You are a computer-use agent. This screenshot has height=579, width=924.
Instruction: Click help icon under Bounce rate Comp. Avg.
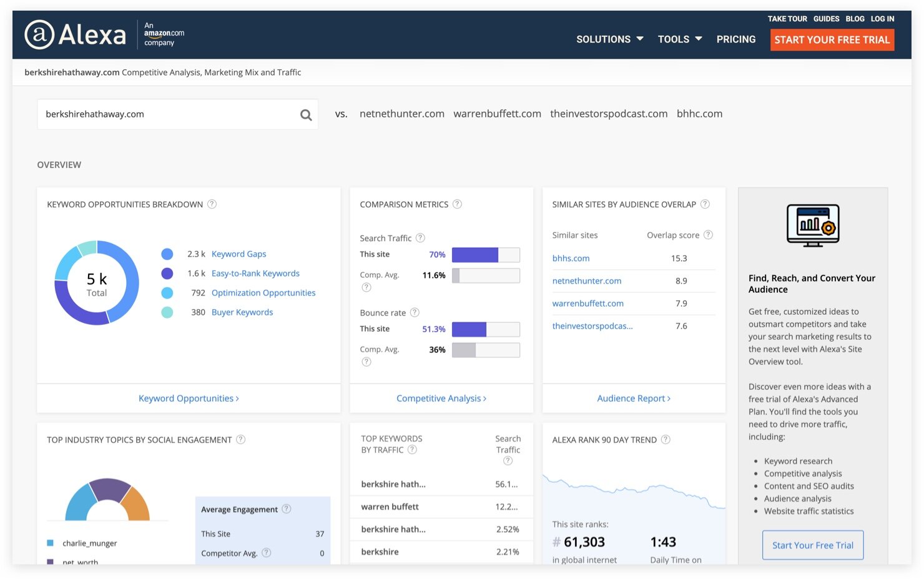point(366,362)
